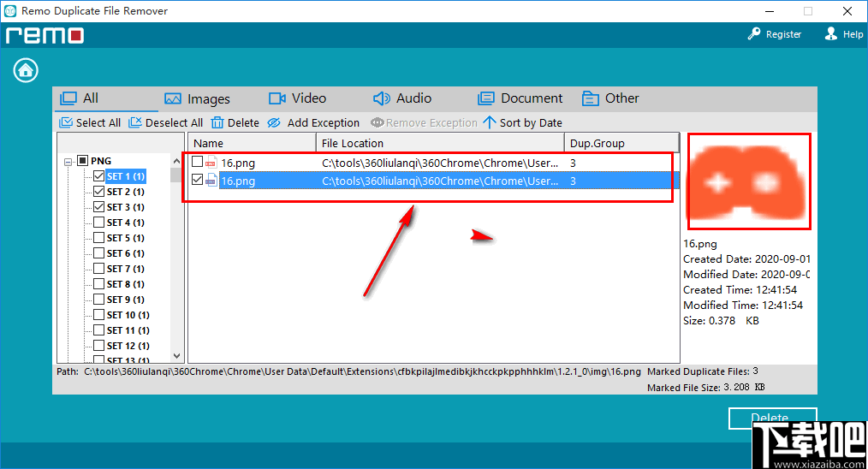Switch to the Audio tab
This screenshot has height=469, width=868.
click(401, 98)
